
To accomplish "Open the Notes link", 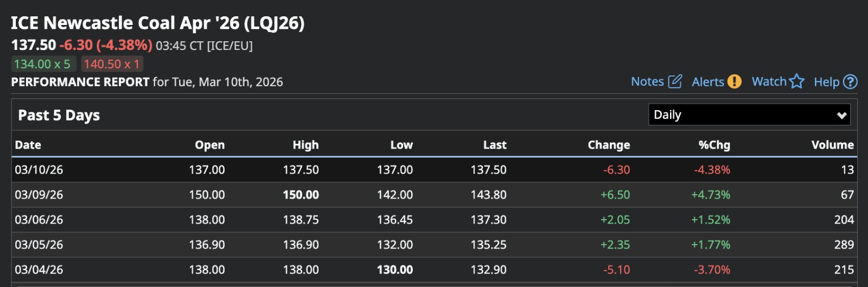I will (647, 81).
